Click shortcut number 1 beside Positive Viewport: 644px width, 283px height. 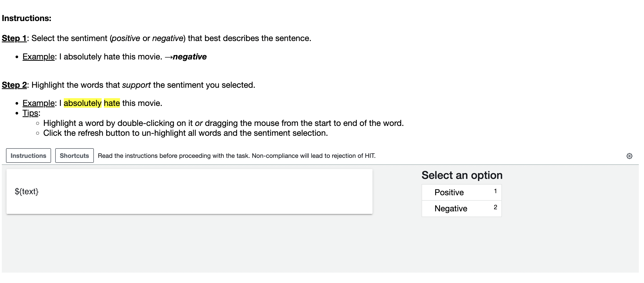coord(495,191)
